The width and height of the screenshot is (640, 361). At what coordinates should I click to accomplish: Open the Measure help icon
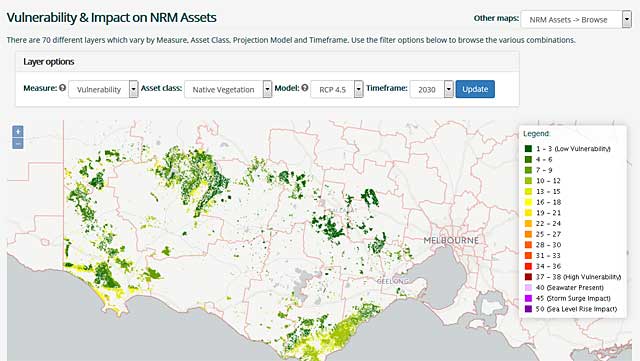[x=62, y=87]
